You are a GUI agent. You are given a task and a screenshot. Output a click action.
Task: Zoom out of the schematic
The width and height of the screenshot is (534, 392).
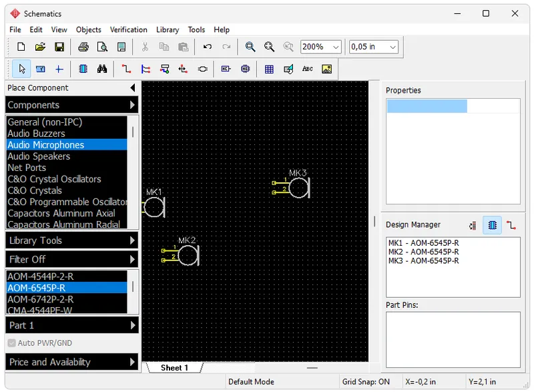(269, 47)
